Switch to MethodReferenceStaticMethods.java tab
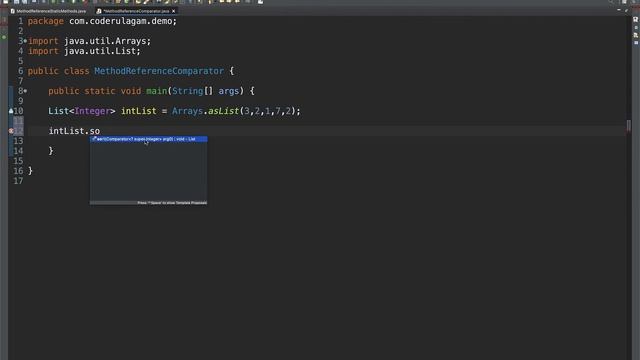 (x=49, y=11)
